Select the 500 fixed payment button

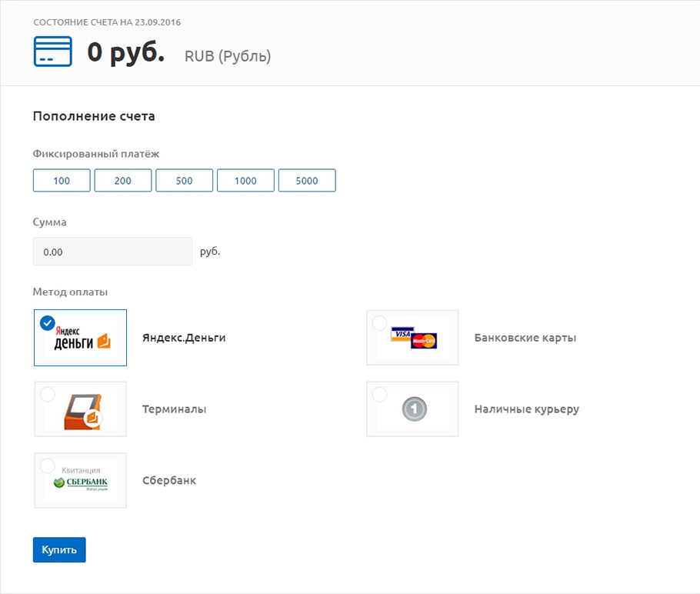coord(184,181)
